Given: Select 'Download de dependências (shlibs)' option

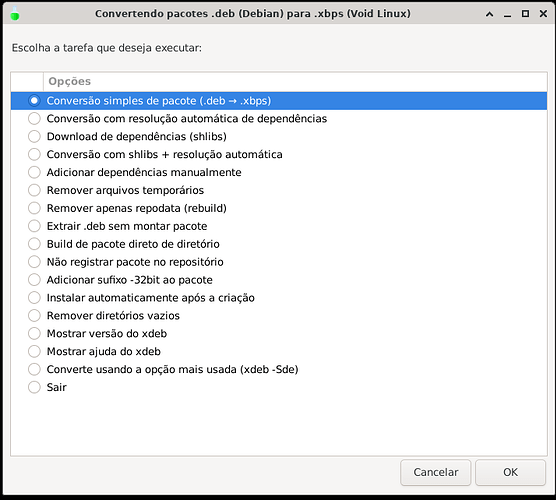Looking at the screenshot, I should tap(279, 137).
